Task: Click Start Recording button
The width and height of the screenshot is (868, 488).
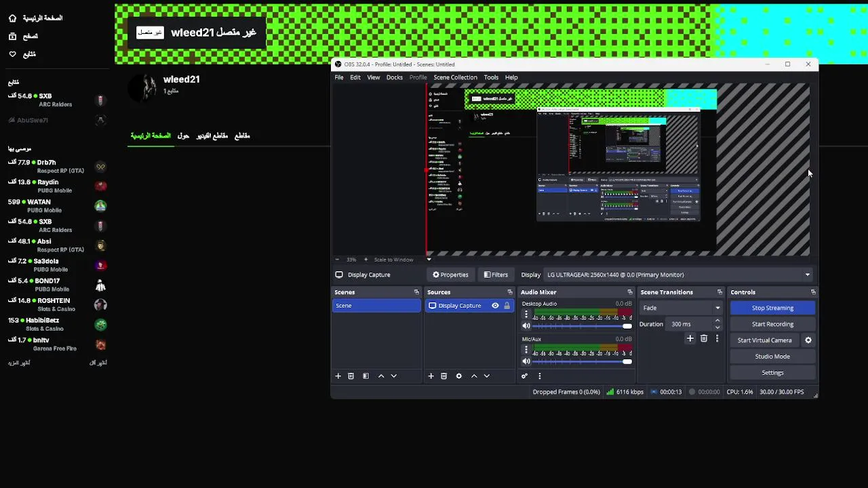Action: coord(772,324)
